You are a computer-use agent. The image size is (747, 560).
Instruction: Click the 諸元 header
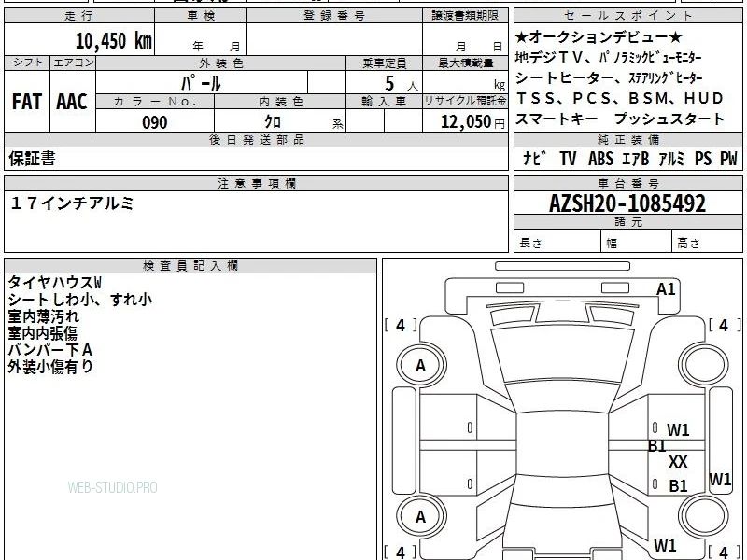627,222
